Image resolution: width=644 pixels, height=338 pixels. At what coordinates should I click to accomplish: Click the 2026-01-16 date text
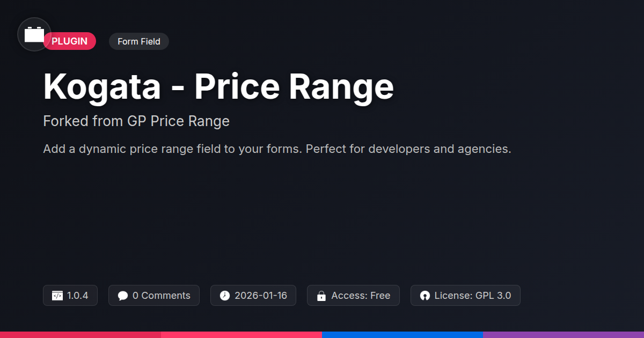click(x=261, y=296)
